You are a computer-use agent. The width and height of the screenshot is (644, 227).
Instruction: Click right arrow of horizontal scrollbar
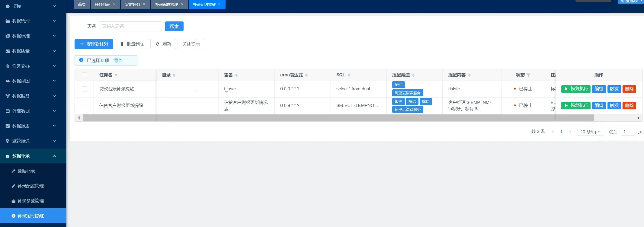pos(638,118)
